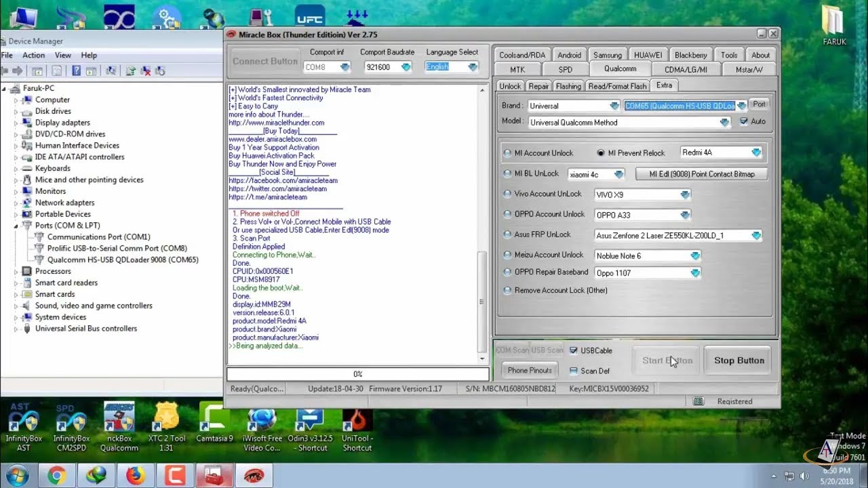Click MI Edl (9008) Point Contact Bitmap
This screenshot has height=488, width=868.
point(702,174)
